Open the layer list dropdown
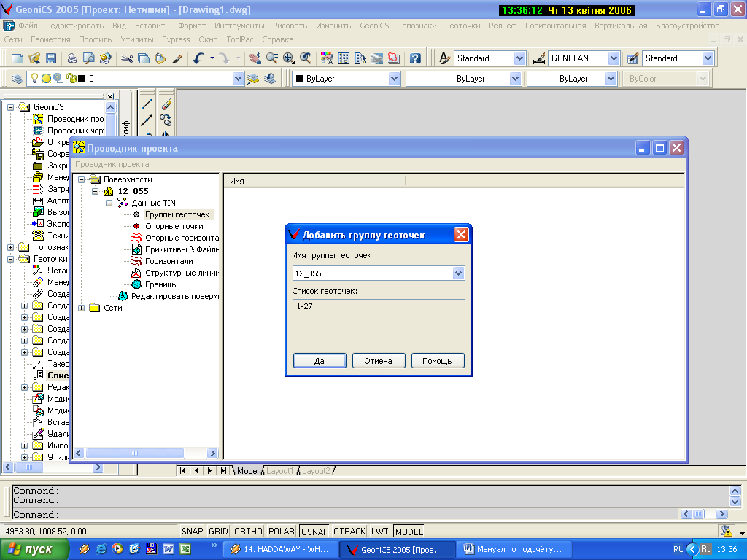Image resolution: width=747 pixels, height=560 pixels. pos(239,79)
